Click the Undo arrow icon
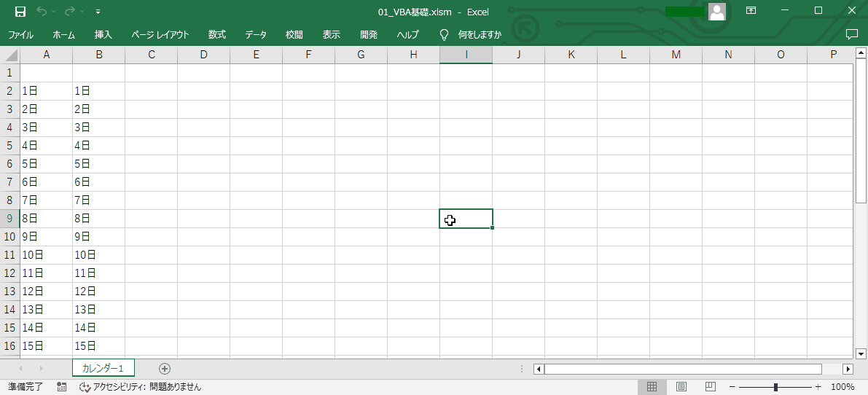The image size is (868, 395). coord(42,11)
